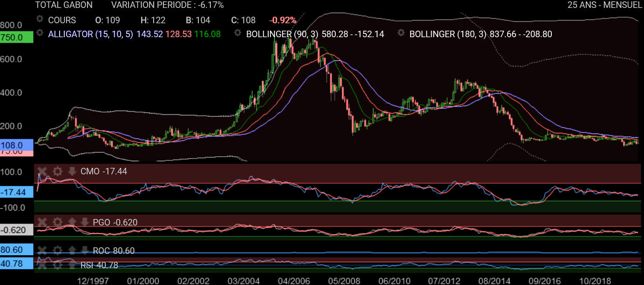644x285 pixels.
Task: Click the 09/2016 date on the time axis
Action: tap(544, 280)
